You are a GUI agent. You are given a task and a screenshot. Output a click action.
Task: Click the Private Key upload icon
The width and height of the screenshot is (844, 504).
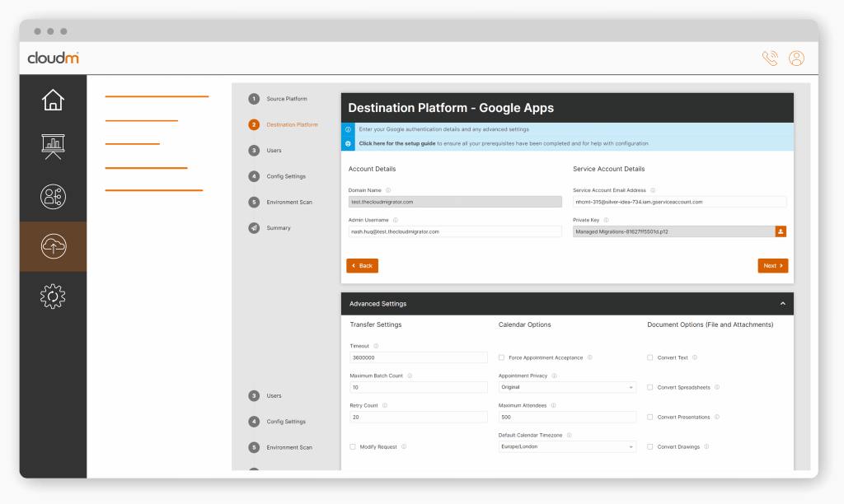781,231
